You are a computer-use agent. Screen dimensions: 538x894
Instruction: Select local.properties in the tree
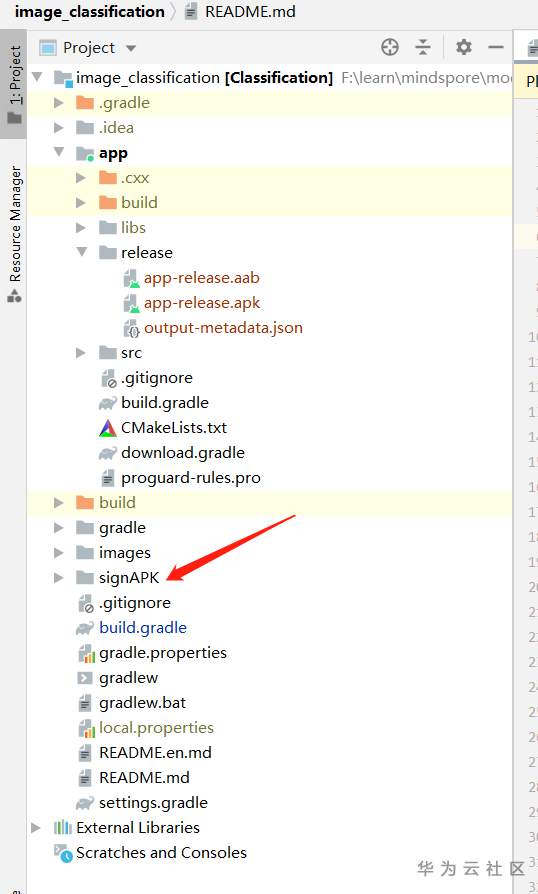[156, 728]
